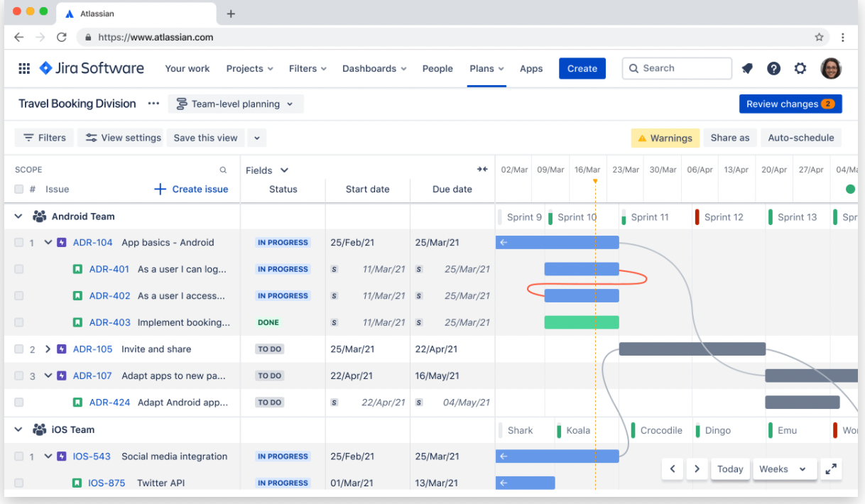The height and width of the screenshot is (504, 865).
Task: Click the iOS Team group icon
Action: 39,429
